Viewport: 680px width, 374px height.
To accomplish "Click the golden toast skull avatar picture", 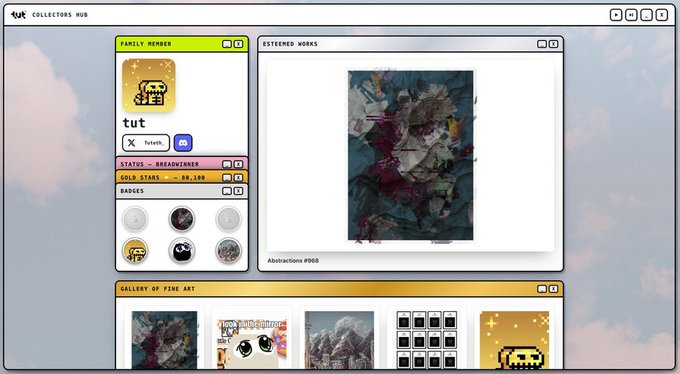I will 149,85.
